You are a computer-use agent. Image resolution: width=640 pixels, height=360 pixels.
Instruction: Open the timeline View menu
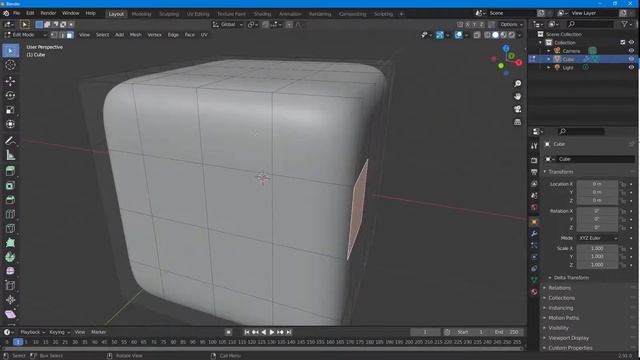pos(80,332)
